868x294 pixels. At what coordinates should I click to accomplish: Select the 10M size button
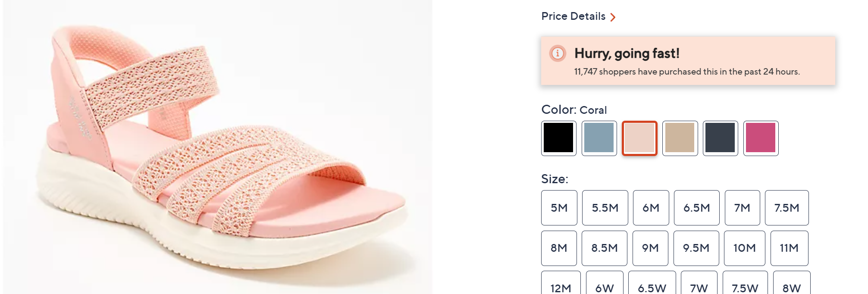(x=744, y=248)
